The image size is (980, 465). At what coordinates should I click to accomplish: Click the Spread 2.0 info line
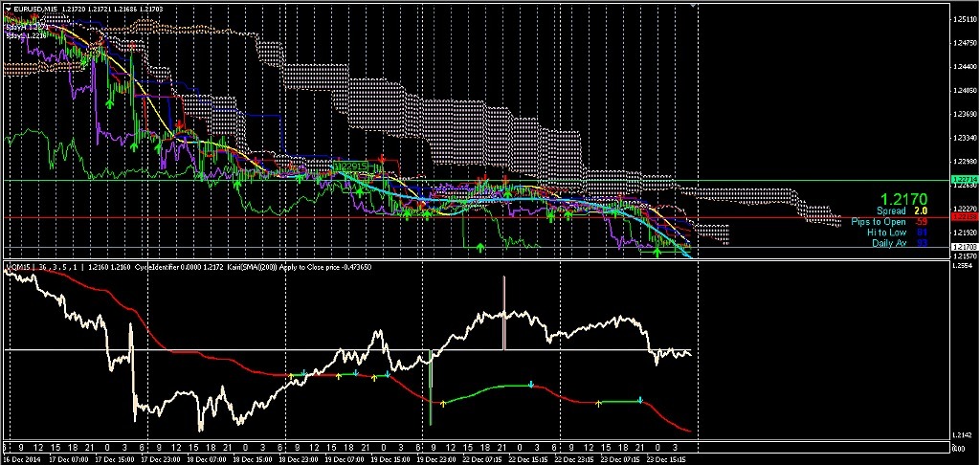coord(902,211)
